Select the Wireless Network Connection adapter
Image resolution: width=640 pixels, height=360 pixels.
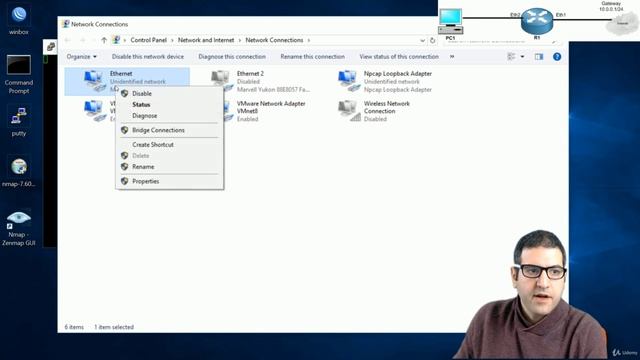point(376,111)
